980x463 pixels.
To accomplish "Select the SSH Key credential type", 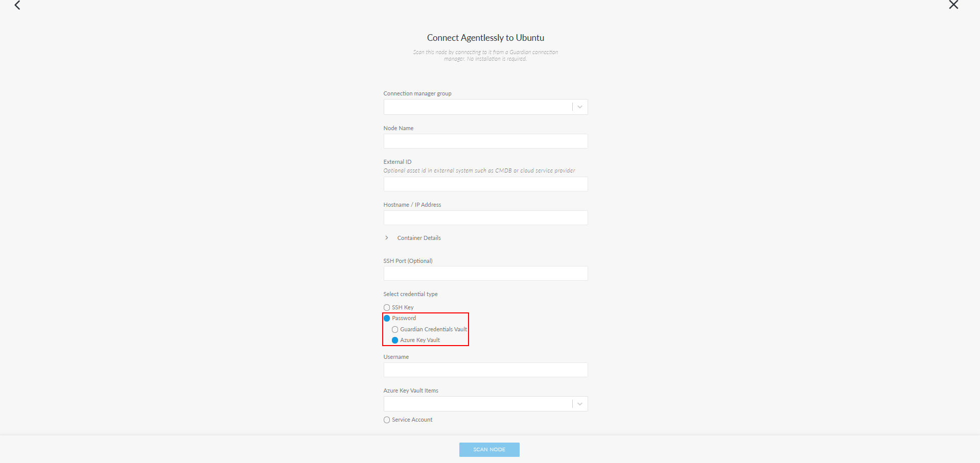I will (387, 307).
